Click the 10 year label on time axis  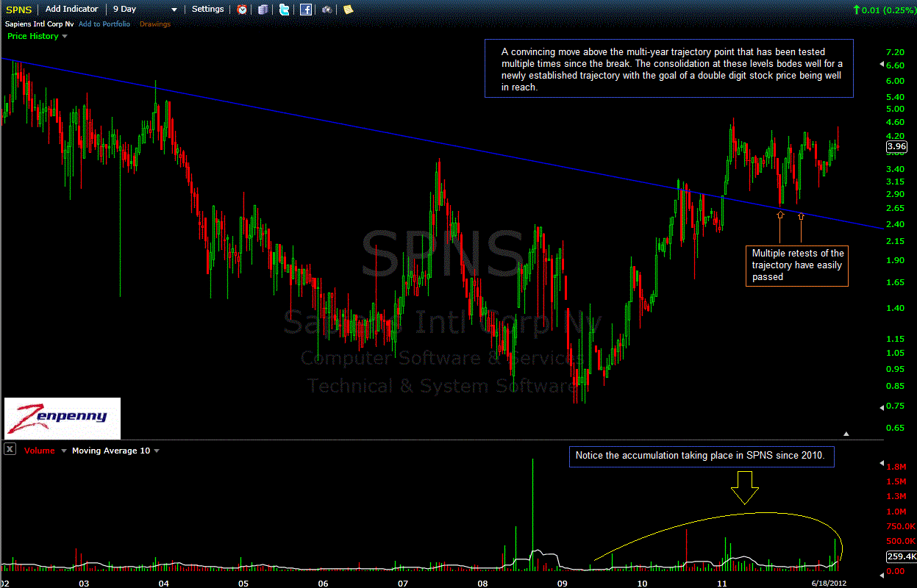642,583
